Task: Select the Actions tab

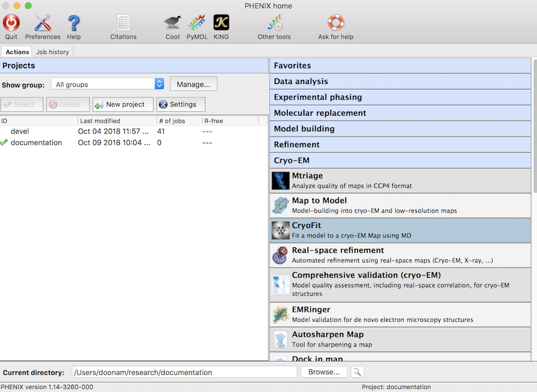Action: click(16, 52)
